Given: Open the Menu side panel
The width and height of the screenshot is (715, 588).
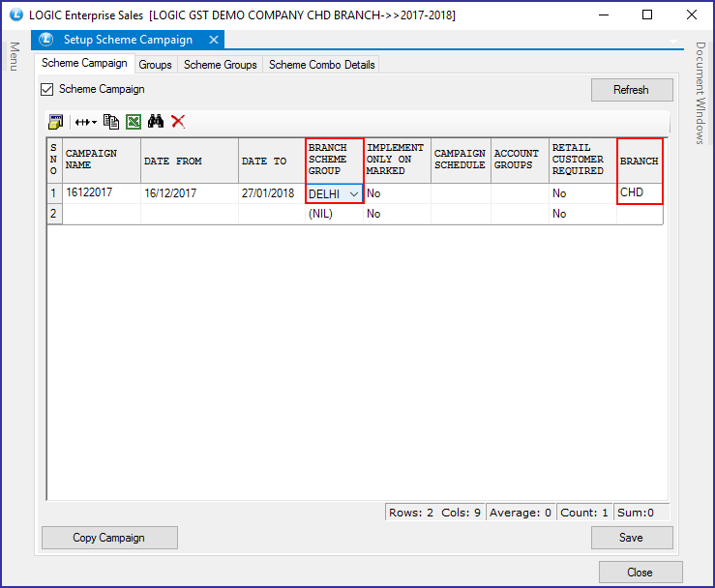Looking at the screenshot, I should pyautogui.click(x=14, y=56).
